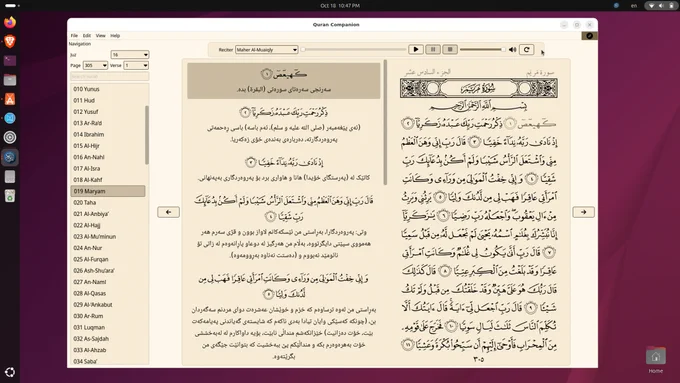Select surah 023 Al-Mu'minun
The image size is (680, 383).
108,236
